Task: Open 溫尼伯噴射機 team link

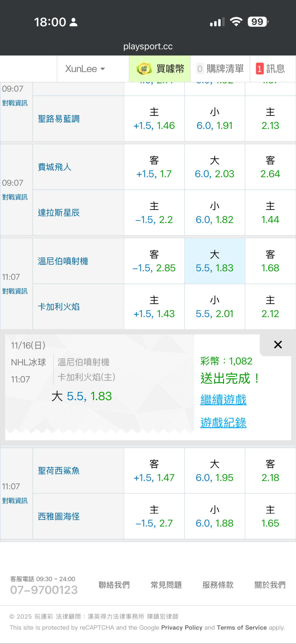Action: 63,261
